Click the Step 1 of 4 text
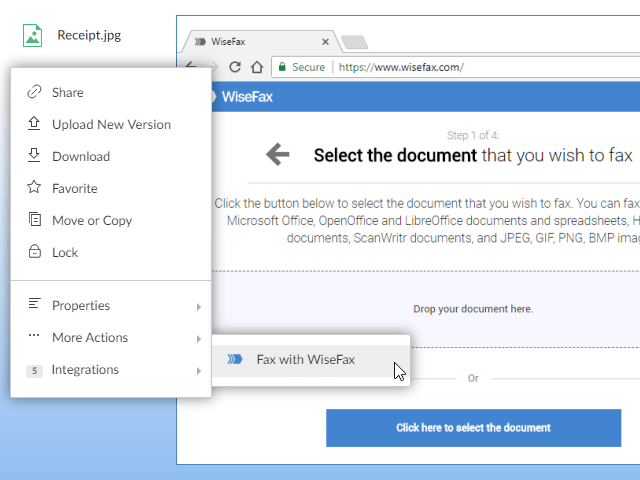Screen dimensions: 640x480 pyautogui.click(x=473, y=136)
